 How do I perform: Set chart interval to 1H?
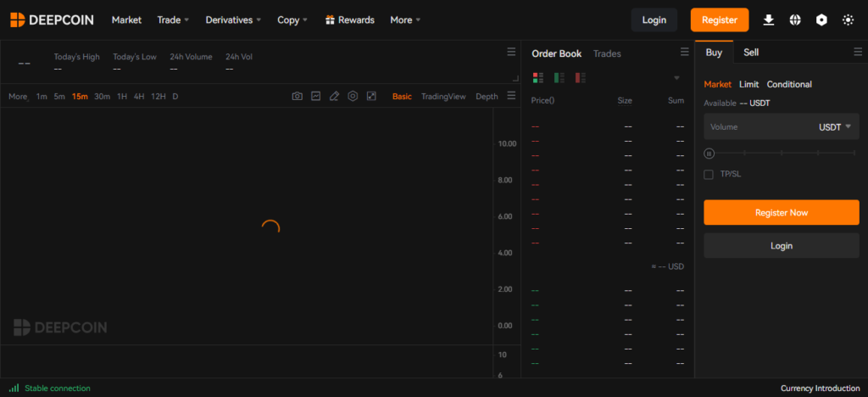122,97
